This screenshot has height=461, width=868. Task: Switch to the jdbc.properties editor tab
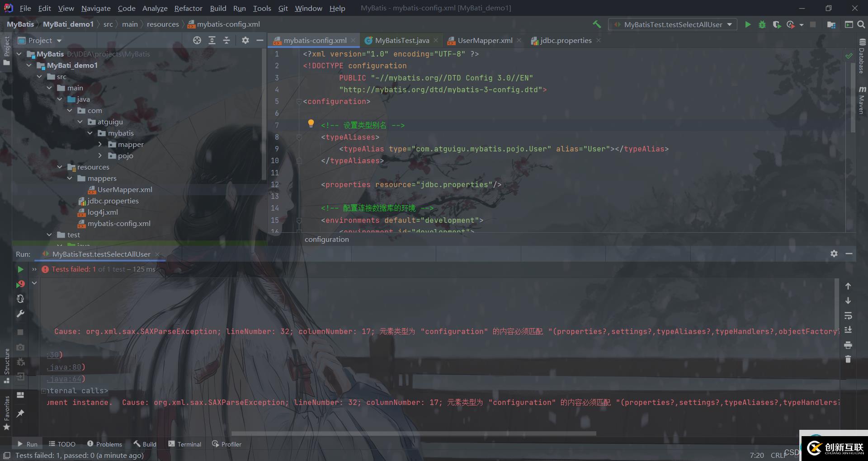[566, 40]
